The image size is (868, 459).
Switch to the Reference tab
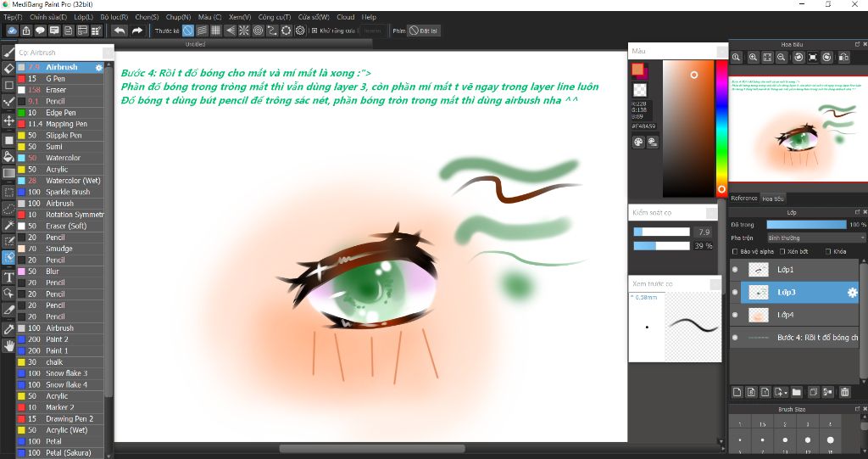coord(744,199)
